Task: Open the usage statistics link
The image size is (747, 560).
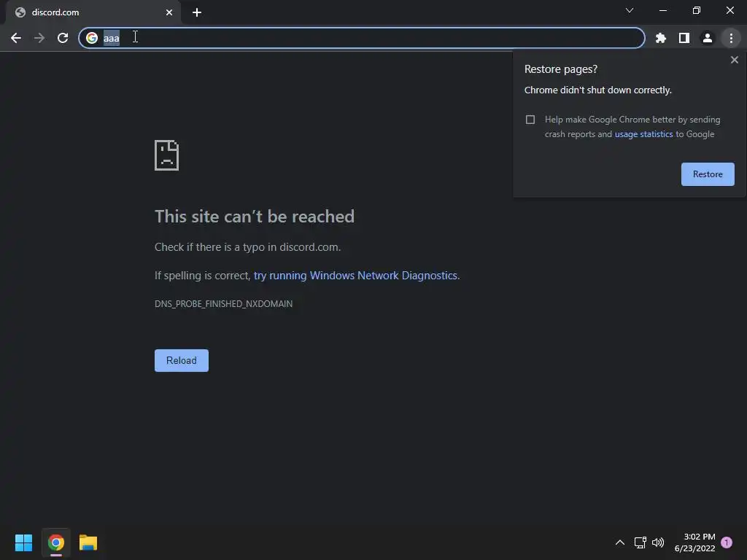Action: 643,134
